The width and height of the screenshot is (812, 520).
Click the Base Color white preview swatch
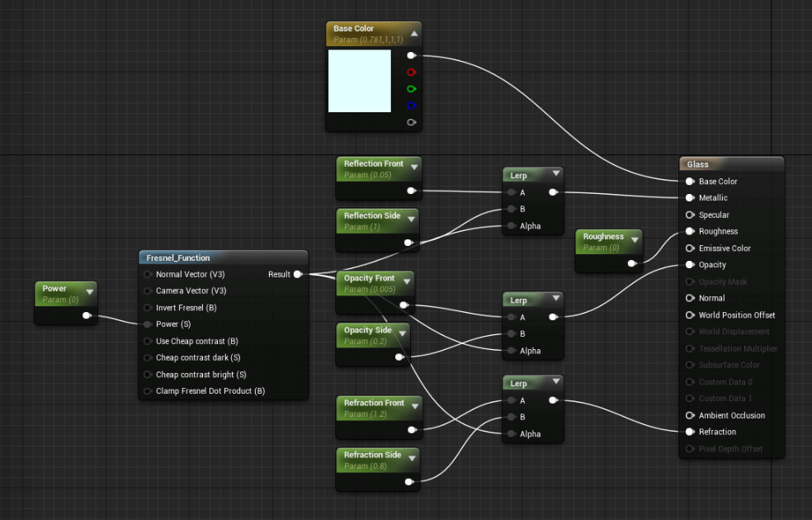point(360,81)
